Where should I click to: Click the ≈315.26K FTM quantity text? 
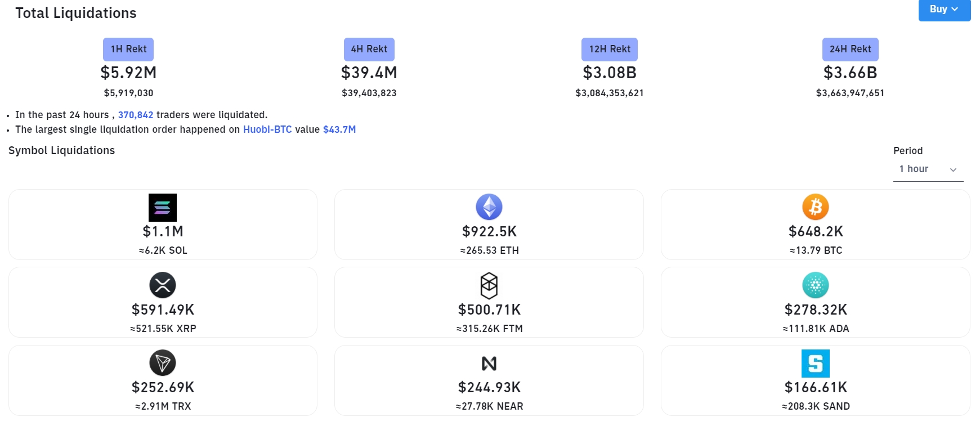489,329
